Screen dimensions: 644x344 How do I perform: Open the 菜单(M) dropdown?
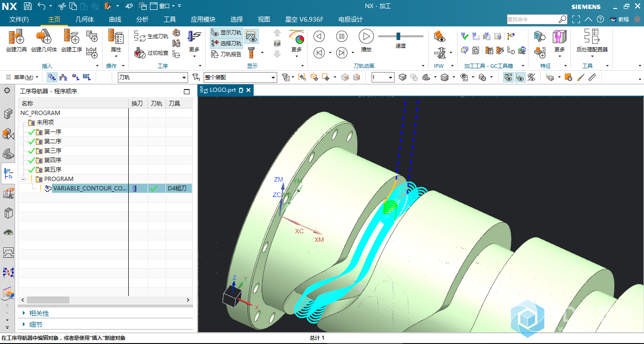click(x=22, y=77)
